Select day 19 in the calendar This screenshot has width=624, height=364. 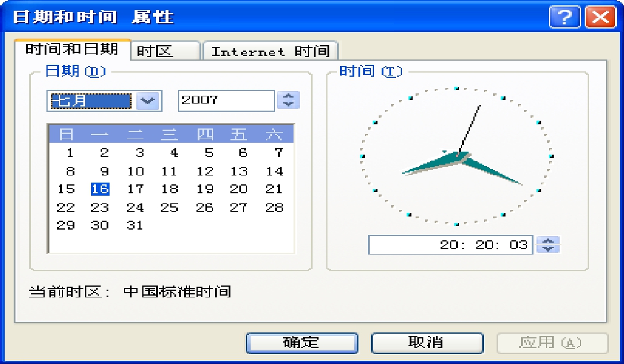pyautogui.click(x=205, y=189)
